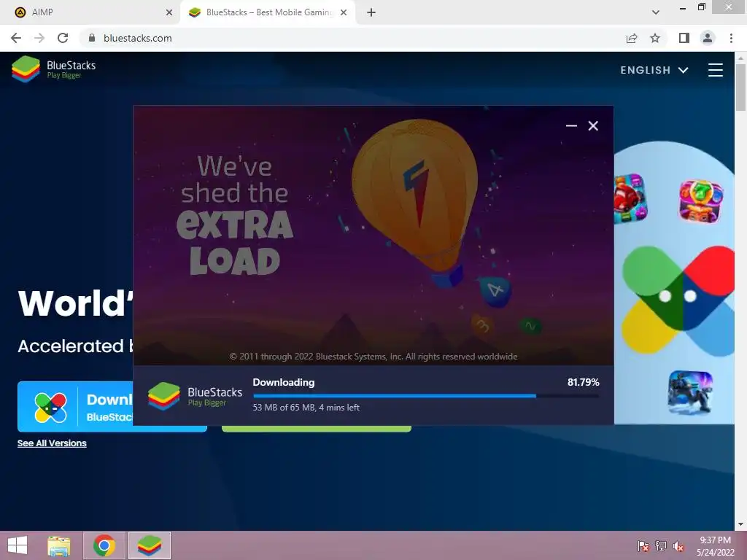Open the BlueStacks logo in page header
The image size is (747, 560).
click(53, 69)
